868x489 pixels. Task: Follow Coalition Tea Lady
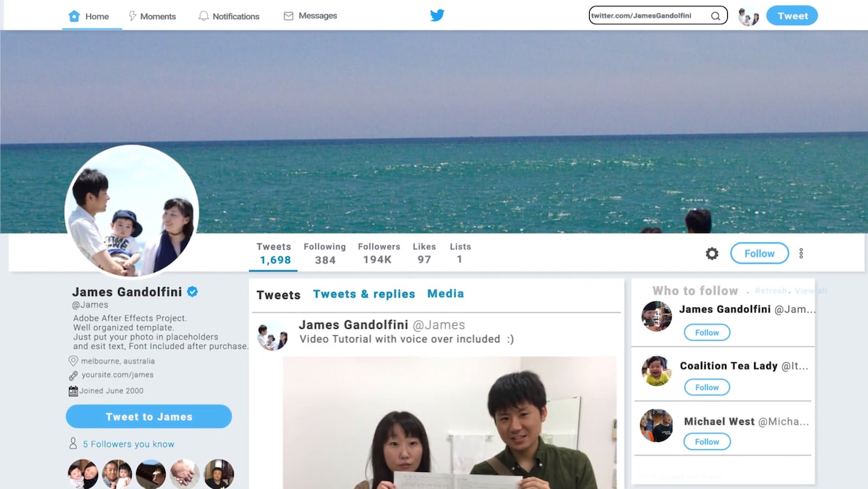click(x=706, y=387)
